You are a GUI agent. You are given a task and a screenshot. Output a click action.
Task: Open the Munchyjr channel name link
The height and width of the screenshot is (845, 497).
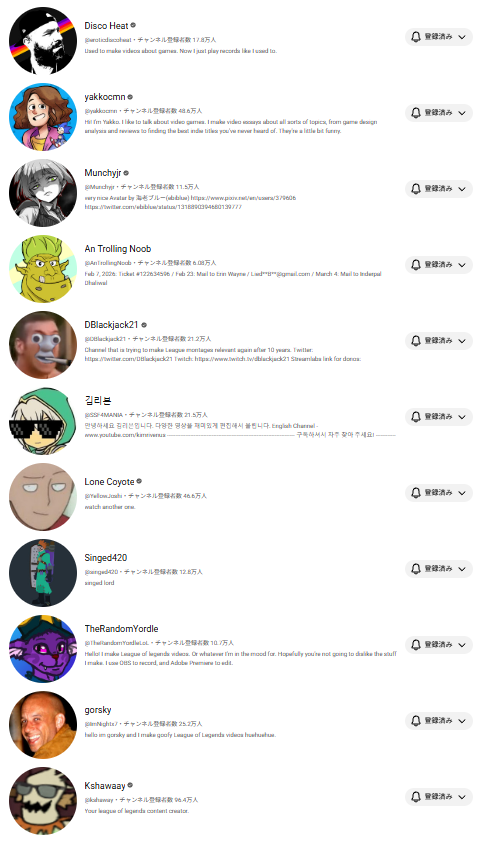tap(103, 173)
